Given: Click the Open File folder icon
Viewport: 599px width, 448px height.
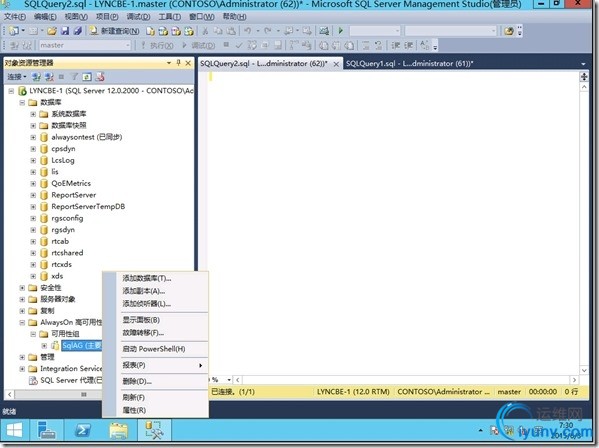Looking at the screenshot, I should point(52,31).
